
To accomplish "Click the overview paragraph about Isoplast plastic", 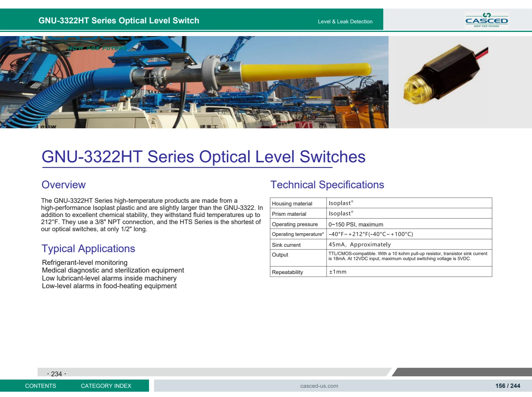I will click(152, 215).
